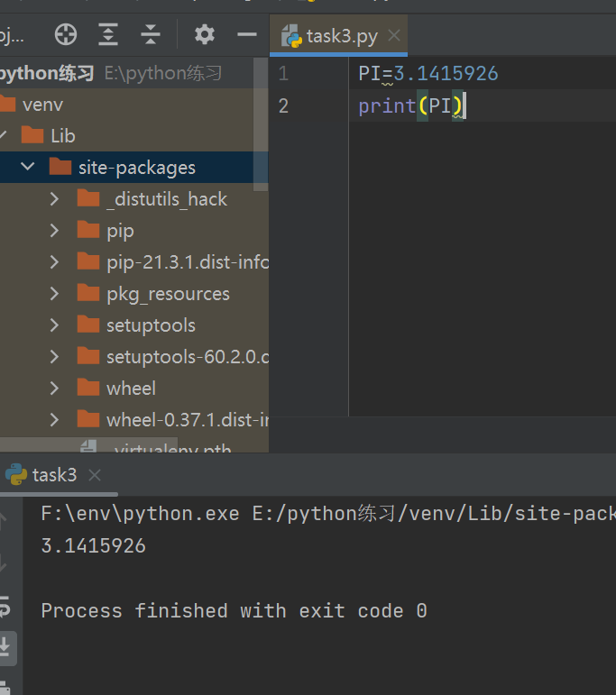Expand the wheel-0.37.1.dist-info folder chevron
Viewport: 616px width, 695px height.
tap(54, 419)
